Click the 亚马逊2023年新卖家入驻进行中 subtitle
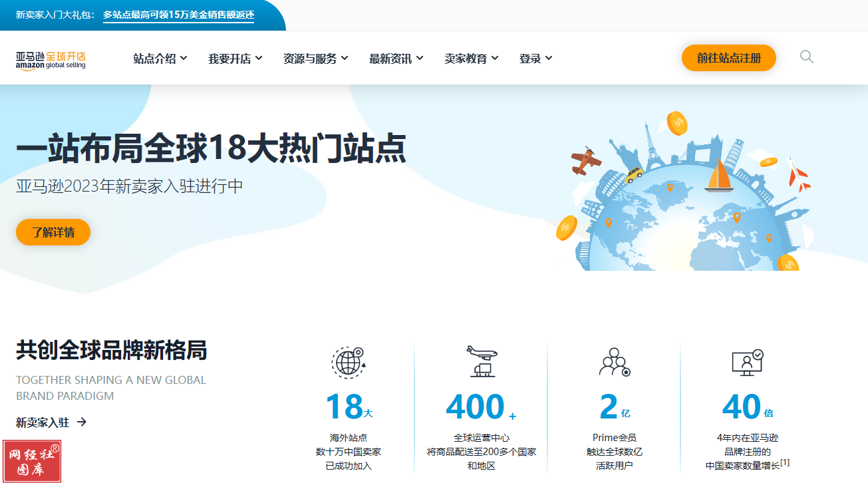868x483 pixels. point(130,186)
